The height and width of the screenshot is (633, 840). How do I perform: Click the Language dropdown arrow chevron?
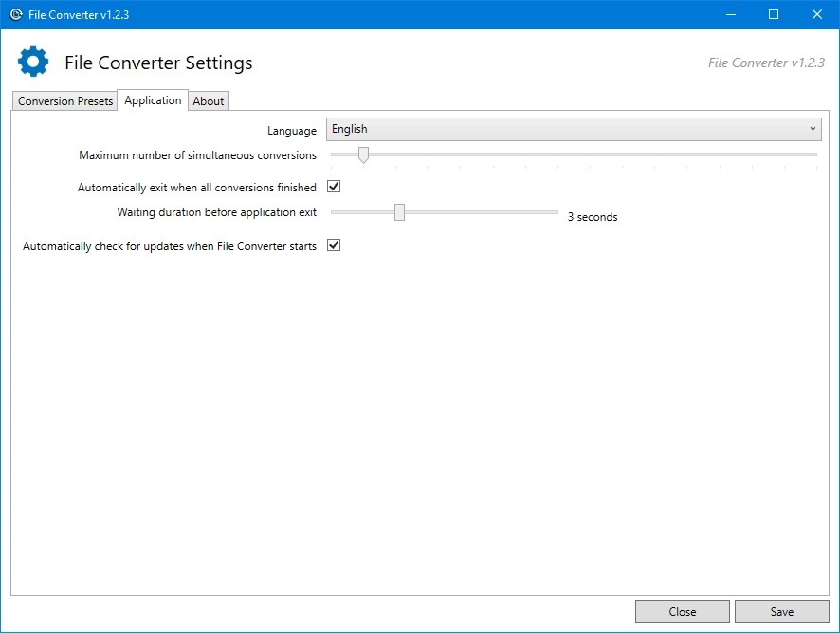tap(813, 129)
